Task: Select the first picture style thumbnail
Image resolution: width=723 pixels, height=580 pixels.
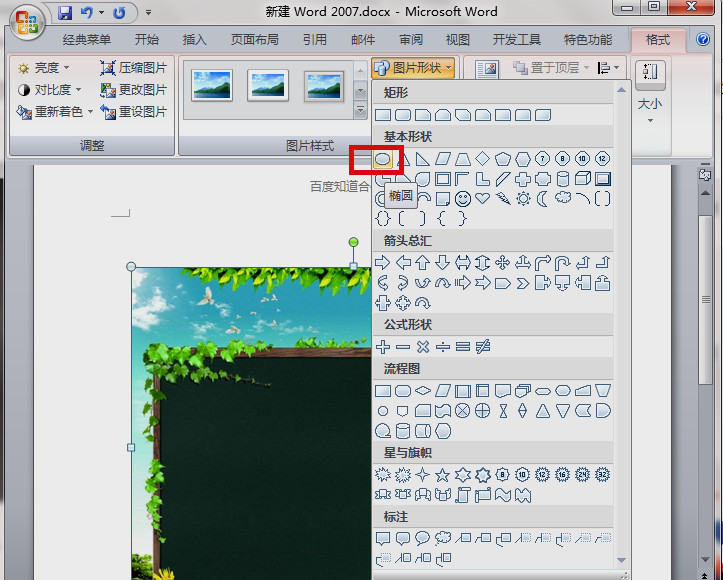Action: coord(212,86)
